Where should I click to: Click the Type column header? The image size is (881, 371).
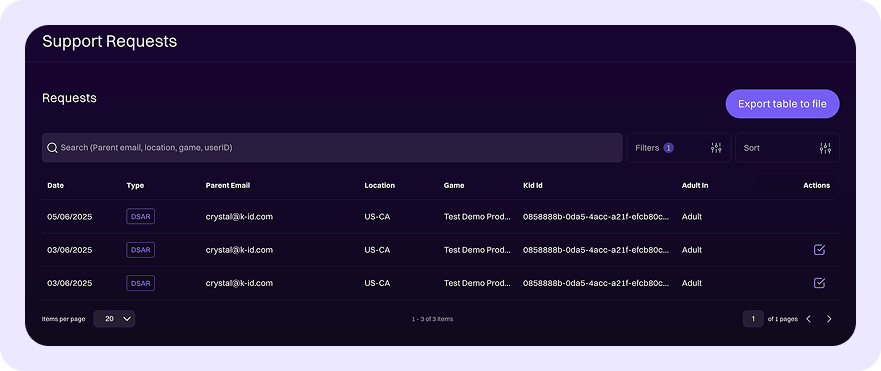(135, 186)
